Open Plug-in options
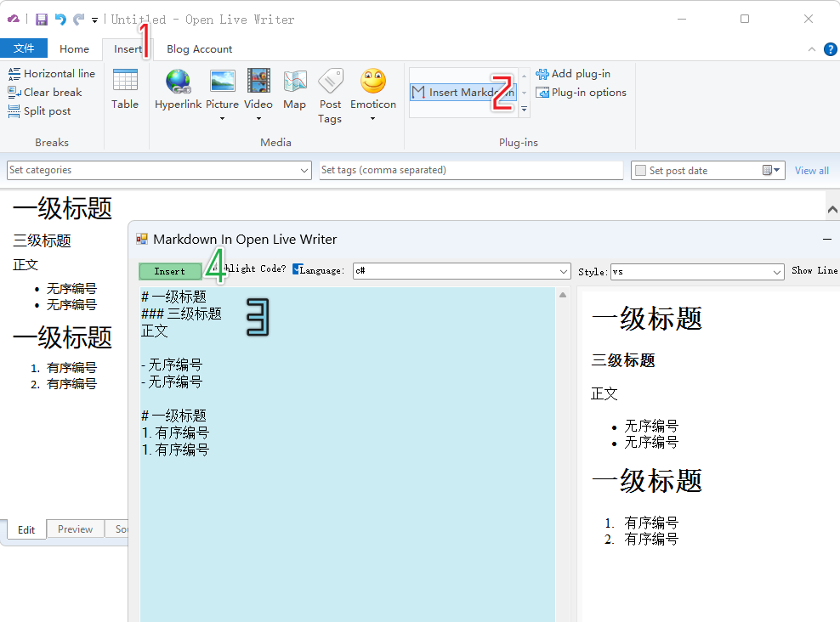The width and height of the screenshot is (840, 622). pos(581,93)
